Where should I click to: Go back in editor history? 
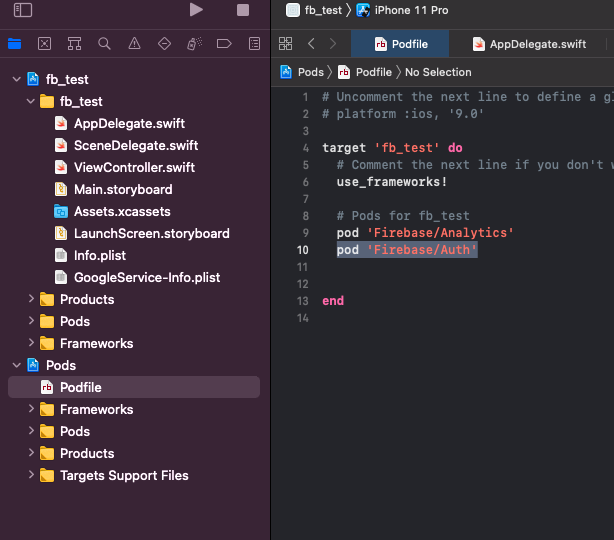[311, 43]
